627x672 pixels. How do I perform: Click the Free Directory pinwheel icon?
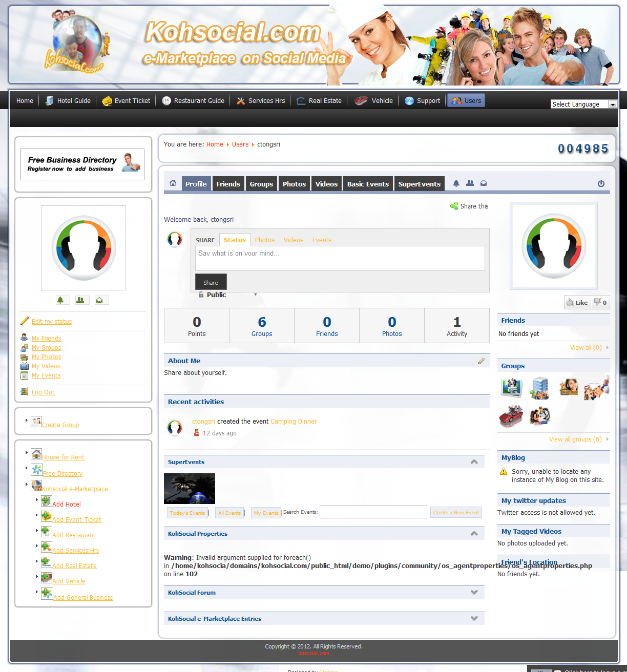pos(37,470)
